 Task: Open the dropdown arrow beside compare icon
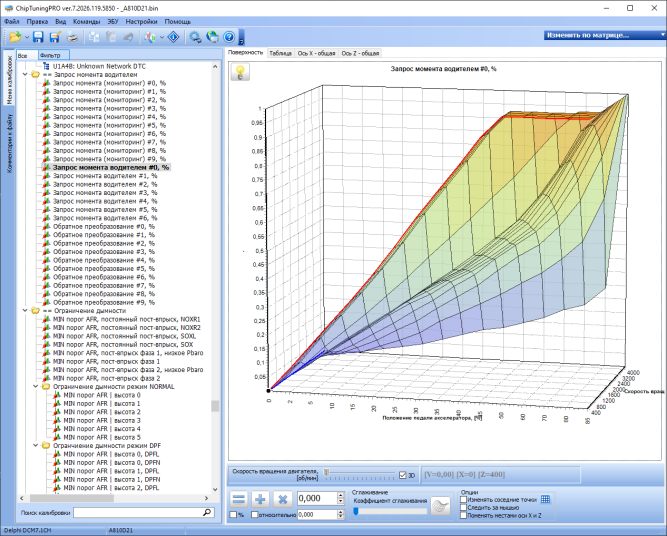(162, 37)
